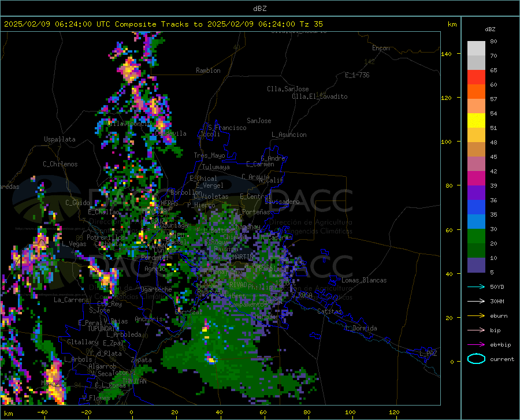Click the 'Tulumaya' map label
The width and height of the screenshot is (520, 420).
tap(216, 167)
